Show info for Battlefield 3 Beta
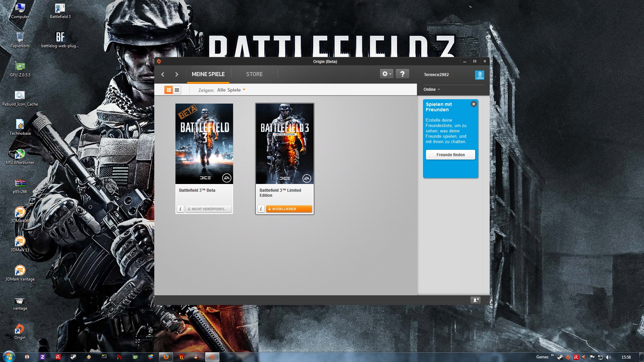The image size is (644, 362). [180, 209]
